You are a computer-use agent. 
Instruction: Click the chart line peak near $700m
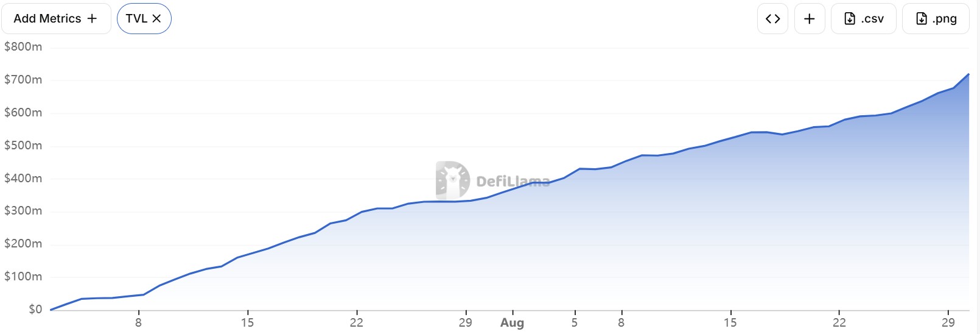point(968,74)
